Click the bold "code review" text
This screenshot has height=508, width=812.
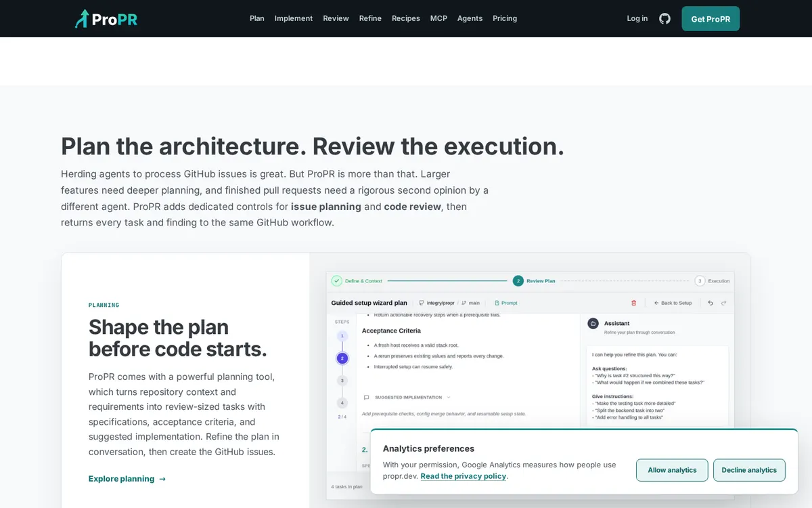click(413, 207)
